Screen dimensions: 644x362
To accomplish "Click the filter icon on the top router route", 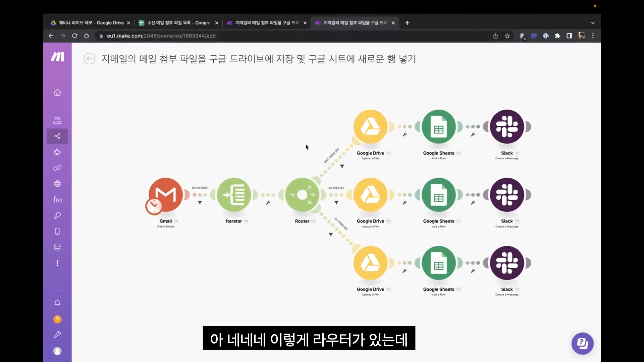I will pyautogui.click(x=342, y=166).
